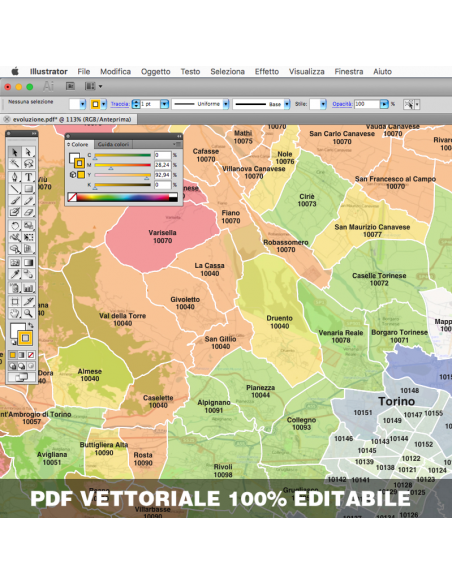
Task: Select the Free Transform tool
Action: point(28,237)
